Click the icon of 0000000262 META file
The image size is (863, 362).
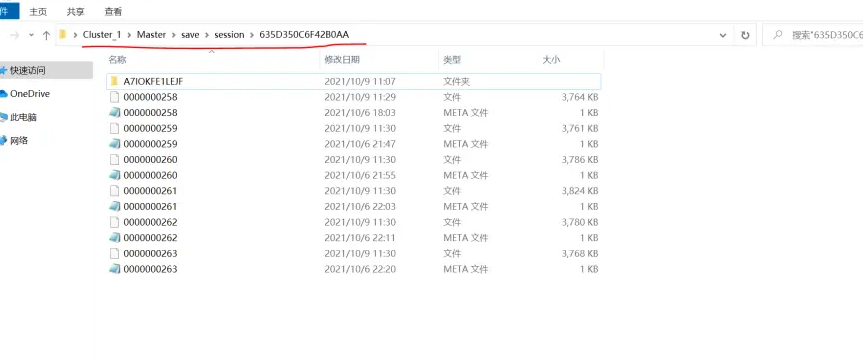coord(114,238)
